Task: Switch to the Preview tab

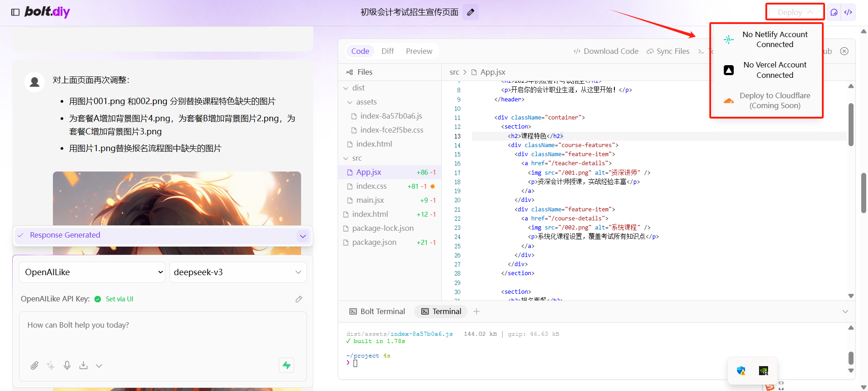Action: coord(419,51)
